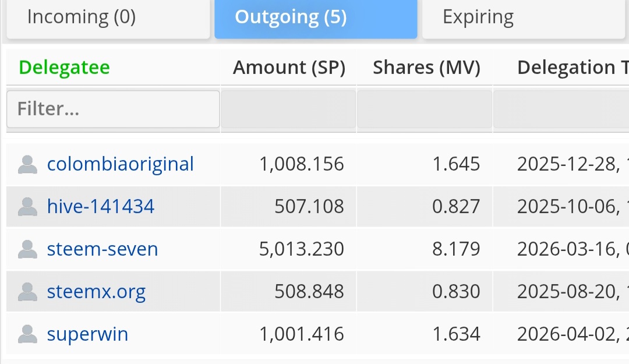This screenshot has height=364, width=629.
Task: Click the avatar icon beside colombiaoriginal
Action: 27,164
